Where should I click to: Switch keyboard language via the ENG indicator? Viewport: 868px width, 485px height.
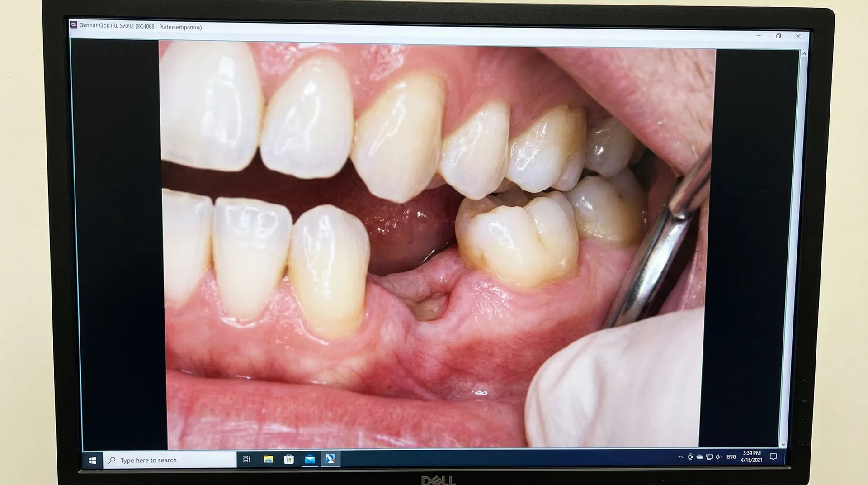click(x=731, y=456)
